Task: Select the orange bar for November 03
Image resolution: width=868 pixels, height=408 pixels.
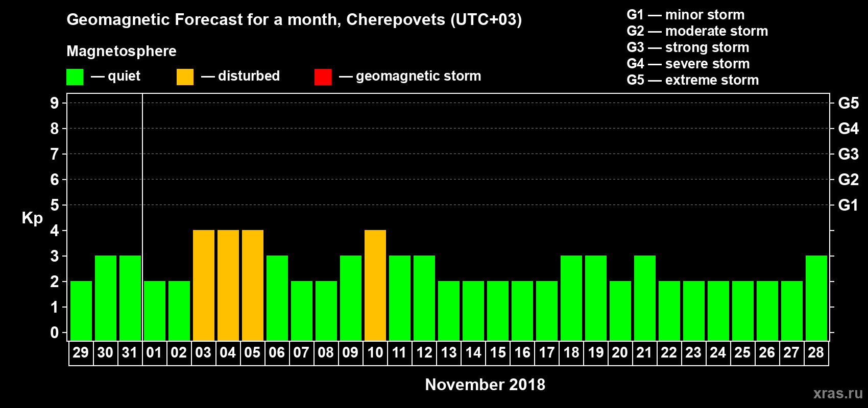Action: (204, 286)
